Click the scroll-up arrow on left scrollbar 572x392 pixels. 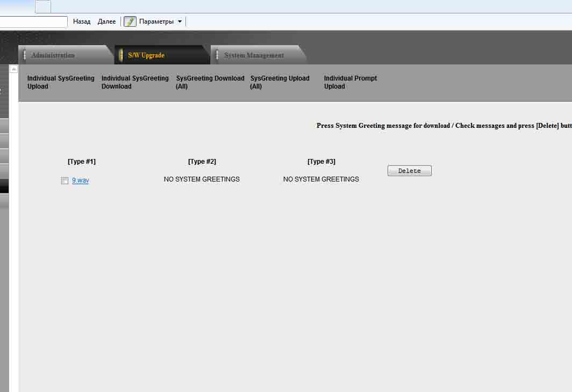tap(14, 69)
